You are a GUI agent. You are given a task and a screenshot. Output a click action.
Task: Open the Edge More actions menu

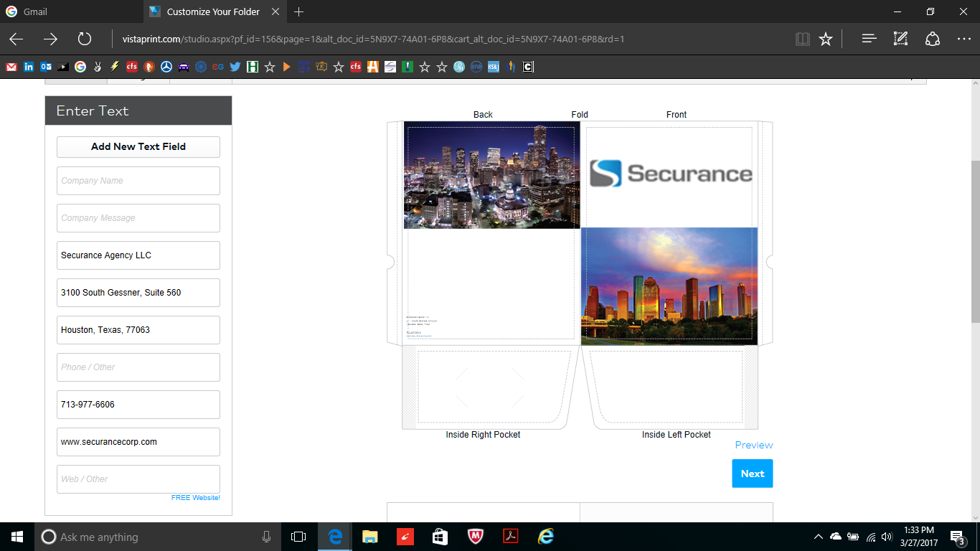pos(963,39)
